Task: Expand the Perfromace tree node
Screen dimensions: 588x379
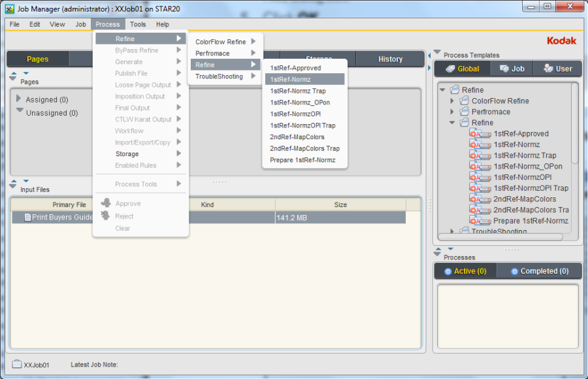Action: pos(452,112)
